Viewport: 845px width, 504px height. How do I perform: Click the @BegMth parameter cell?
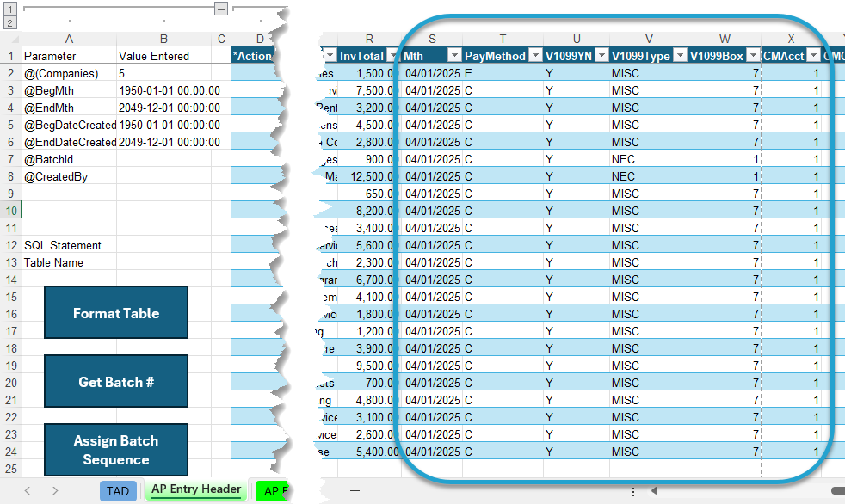[69, 90]
